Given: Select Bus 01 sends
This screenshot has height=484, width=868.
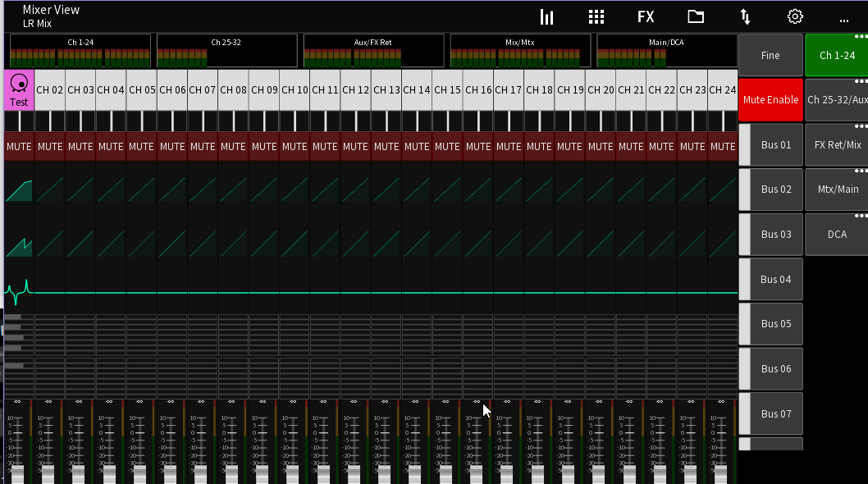Looking at the screenshot, I should coord(770,144).
